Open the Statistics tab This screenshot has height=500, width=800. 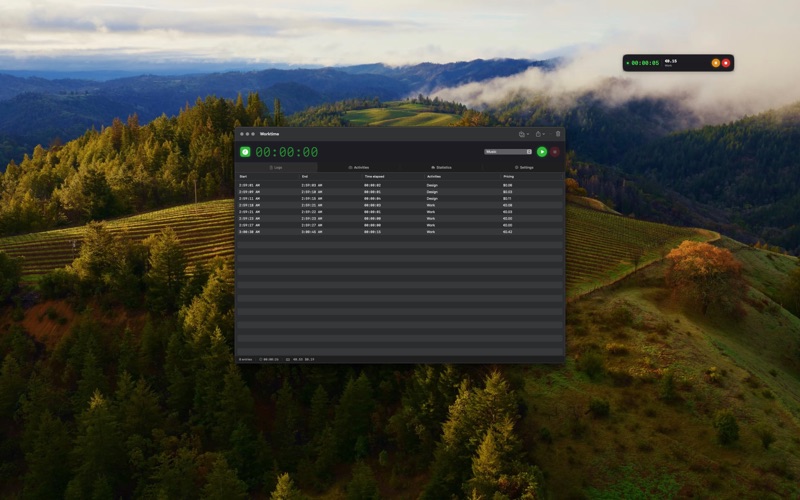[x=441, y=167]
